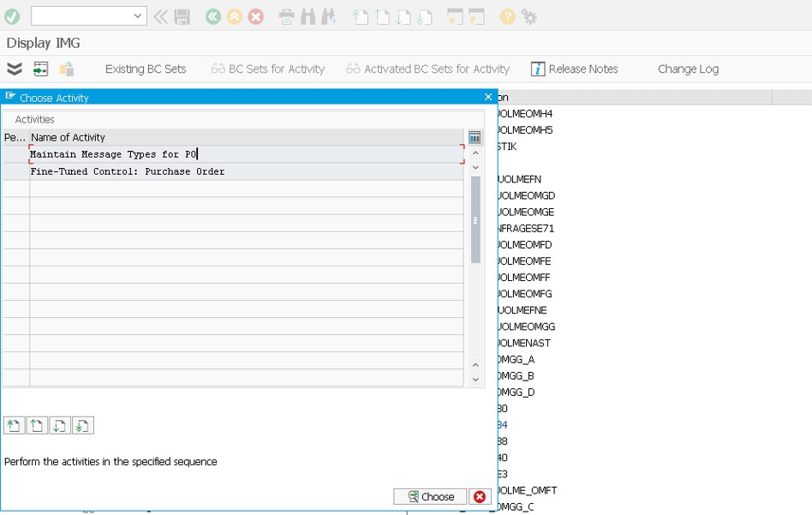Click dialog Previous Page icon
The image size is (812, 515).
[x=37, y=426]
